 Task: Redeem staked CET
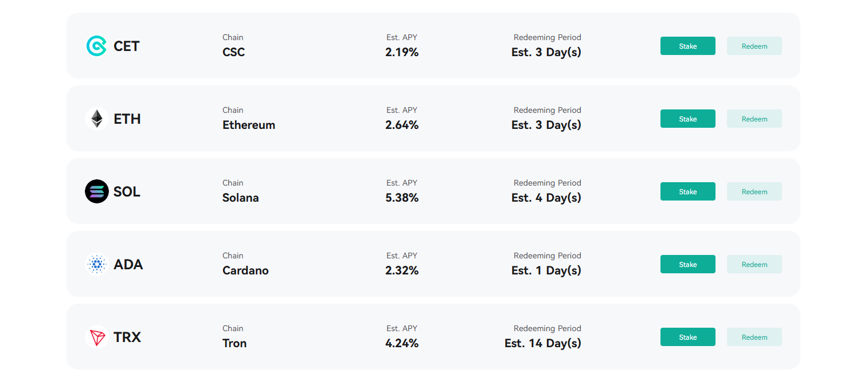click(754, 46)
